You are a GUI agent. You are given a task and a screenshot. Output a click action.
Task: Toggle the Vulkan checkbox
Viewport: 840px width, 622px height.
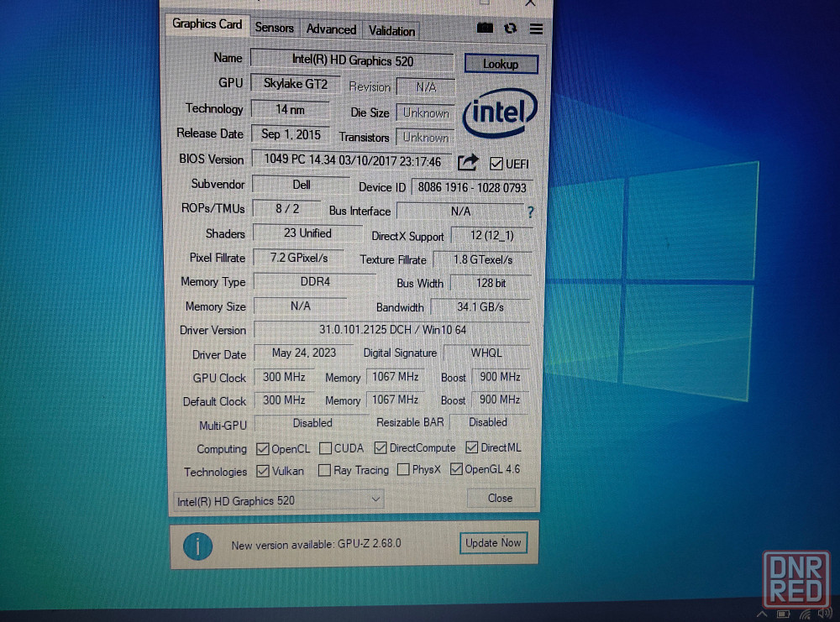262,471
